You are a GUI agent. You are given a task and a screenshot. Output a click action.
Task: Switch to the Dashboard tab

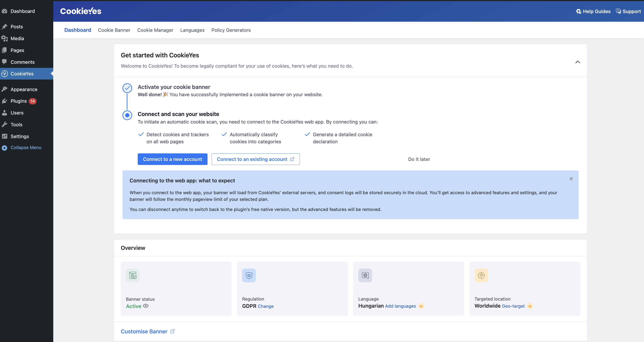[x=78, y=30]
